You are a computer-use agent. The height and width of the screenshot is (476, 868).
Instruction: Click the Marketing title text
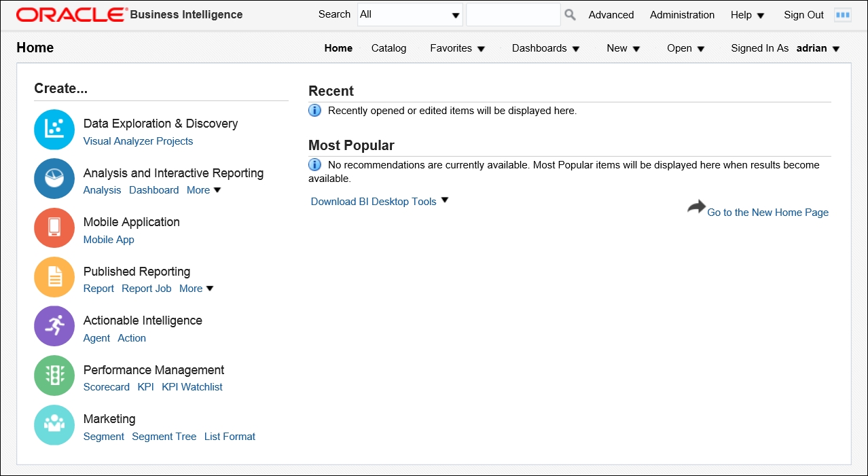click(x=109, y=419)
